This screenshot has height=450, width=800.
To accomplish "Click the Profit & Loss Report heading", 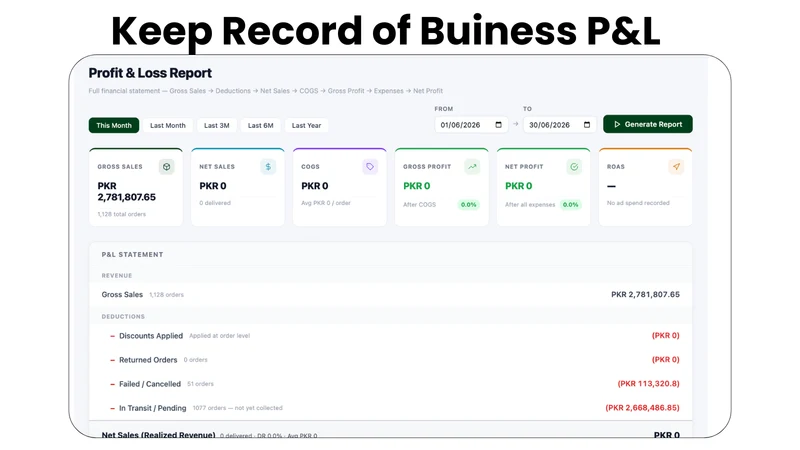I will coord(150,73).
